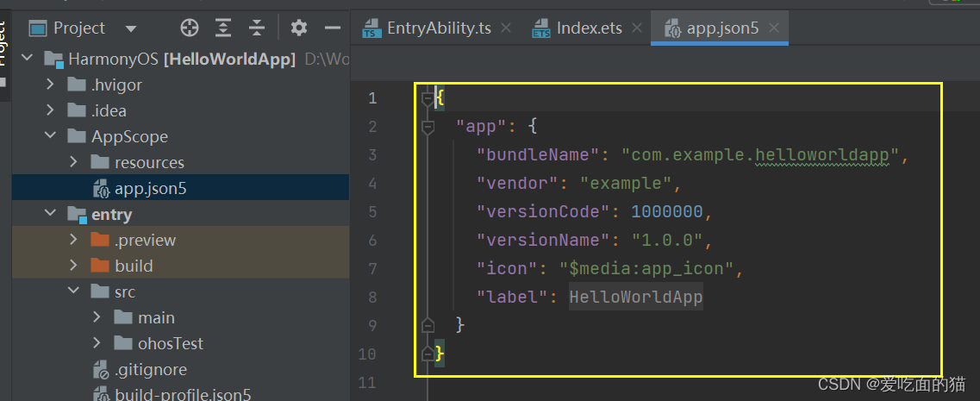Switch to Index.ets tab

click(x=590, y=28)
